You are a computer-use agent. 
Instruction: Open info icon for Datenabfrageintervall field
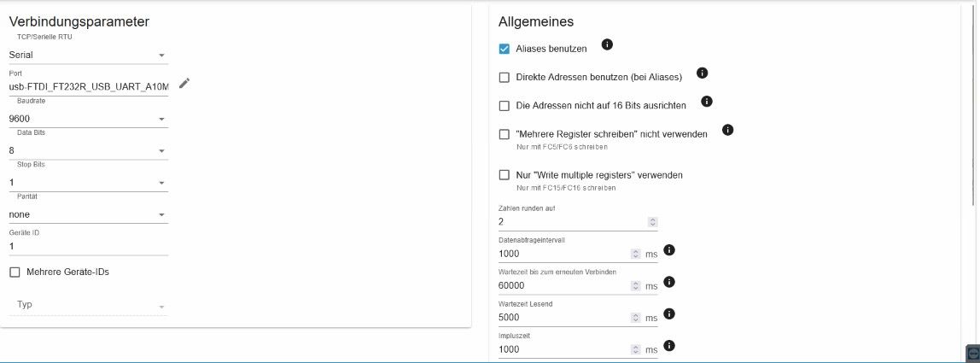click(x=668, y=250)
